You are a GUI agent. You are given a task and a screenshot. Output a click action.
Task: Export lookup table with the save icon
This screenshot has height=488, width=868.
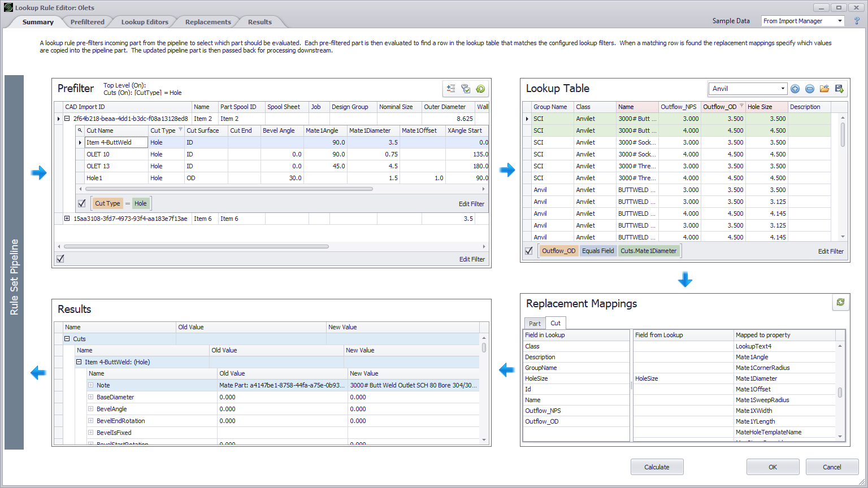pyautogui.click(x=839, y=89)
